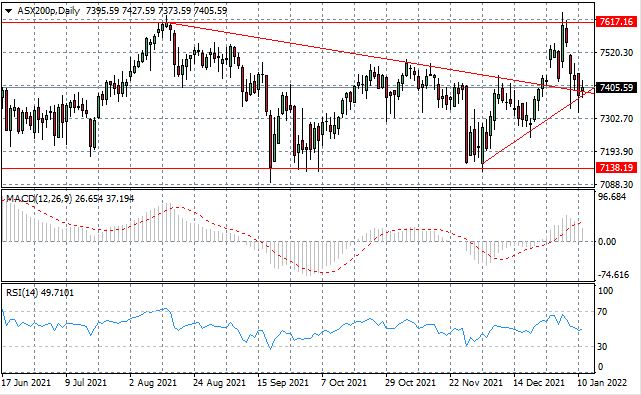Click the 7302.70 price axis value

coord(616,119)
